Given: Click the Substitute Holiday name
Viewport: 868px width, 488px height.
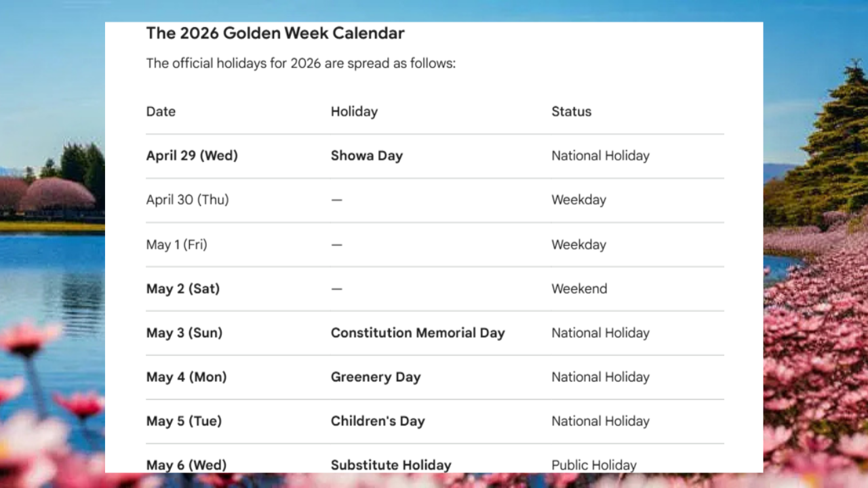Looking at the screenshot, I should pos(391,465).
